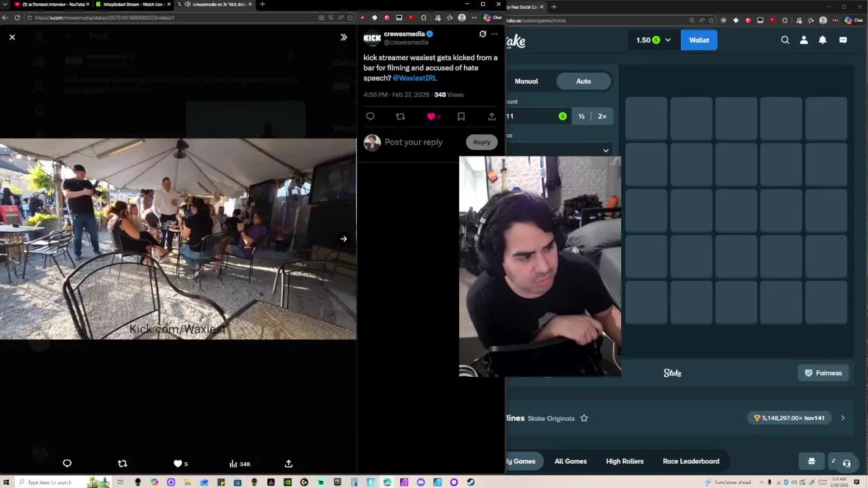Open the crewesmedia profile name

pyautogui.click(x=404, y=34)
